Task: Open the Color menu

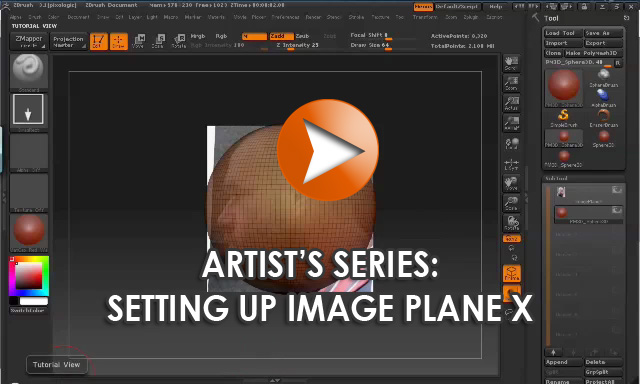Action: pos(53,17)
